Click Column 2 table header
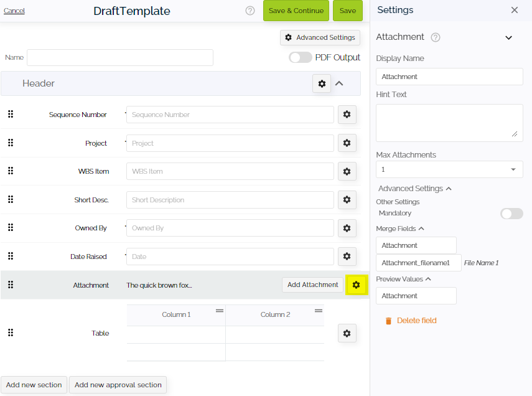Image resolution: width=532 pixels, height=396 pixels. coord(275,315)
